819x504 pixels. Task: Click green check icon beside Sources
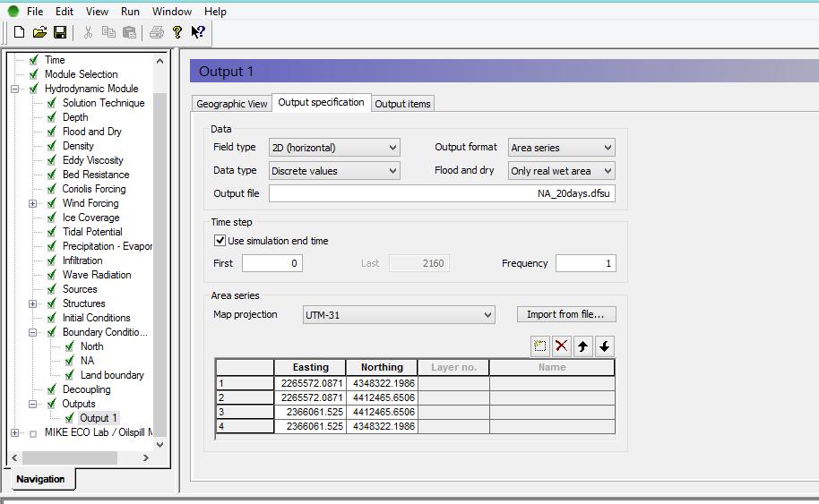click(x=52, y=288)
